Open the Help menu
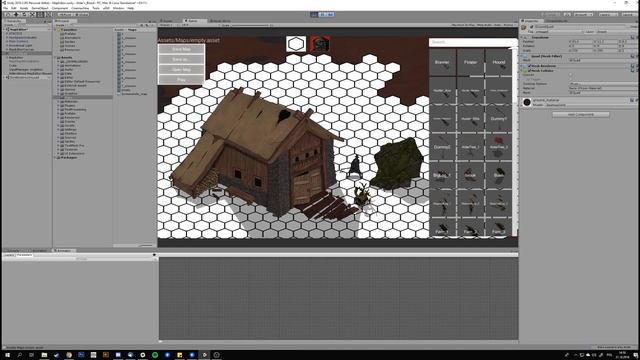Screen dimensions: 640x360 click(131, 8)
